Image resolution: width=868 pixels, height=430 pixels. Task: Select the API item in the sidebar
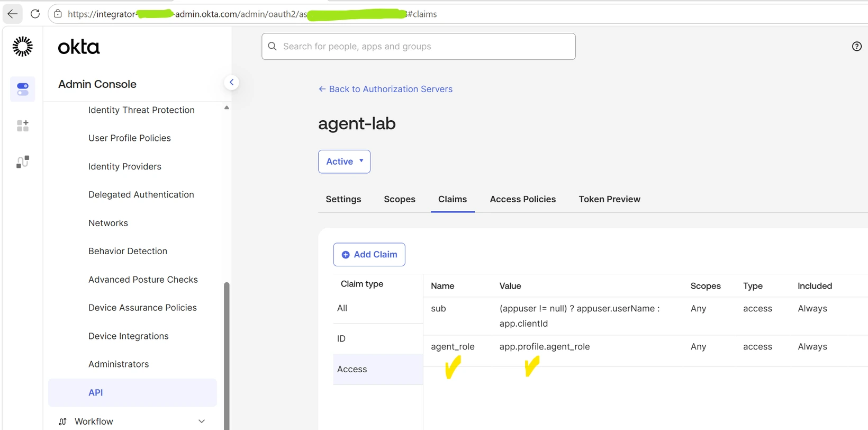[x=132, y=392]
